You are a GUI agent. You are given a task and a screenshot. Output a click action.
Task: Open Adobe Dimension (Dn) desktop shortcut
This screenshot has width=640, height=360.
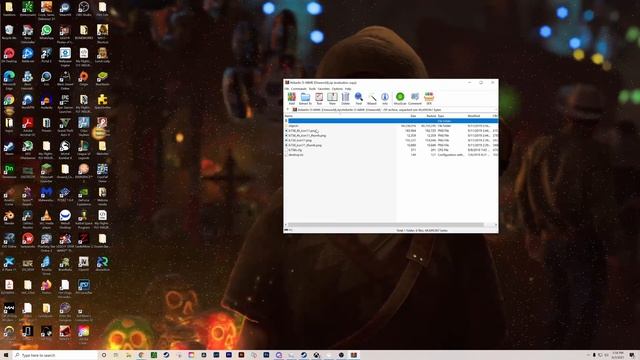[9, 171]
